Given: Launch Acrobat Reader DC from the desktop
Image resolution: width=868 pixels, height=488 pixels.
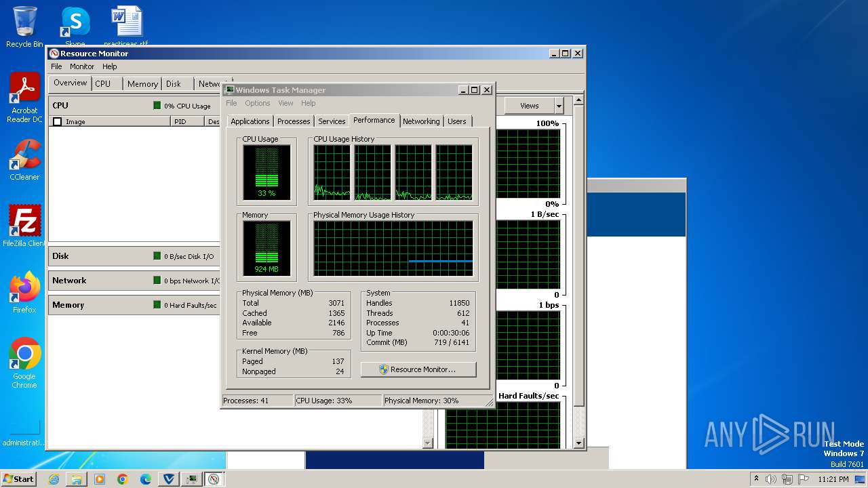Looking at the screenshot, I should point(24,97).
